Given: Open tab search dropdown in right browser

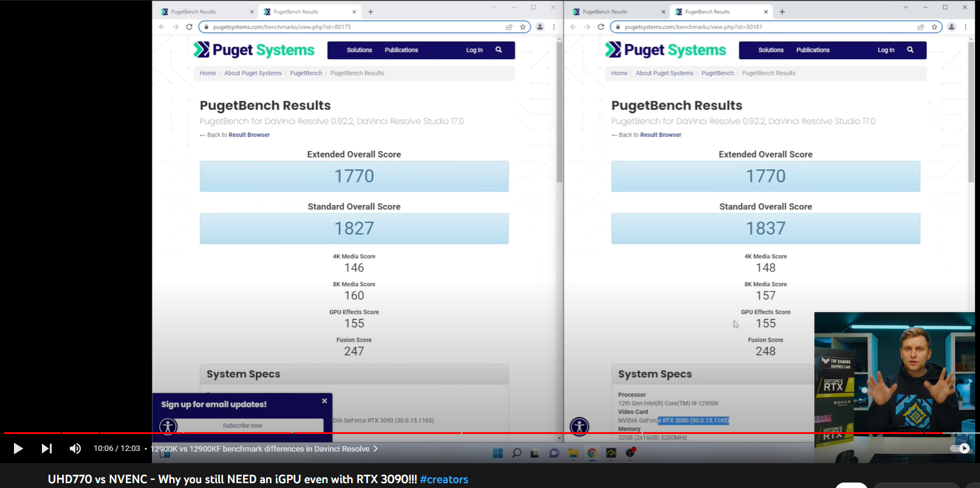Looking at the screenshot, I should pyautogui.click(x=906, y=7).
